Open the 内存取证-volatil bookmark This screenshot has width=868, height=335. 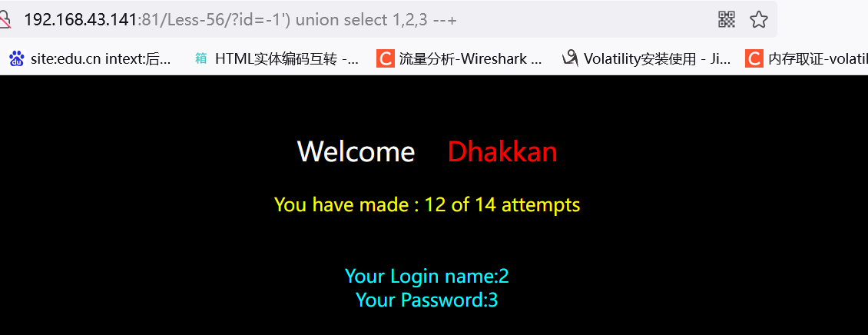(817, 58)
